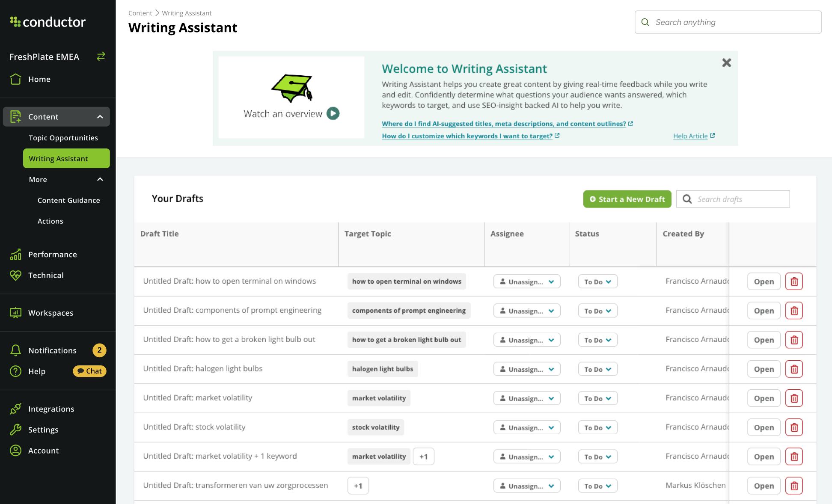Delete the 'components of prompt engineering' draft

coord(794,311)
